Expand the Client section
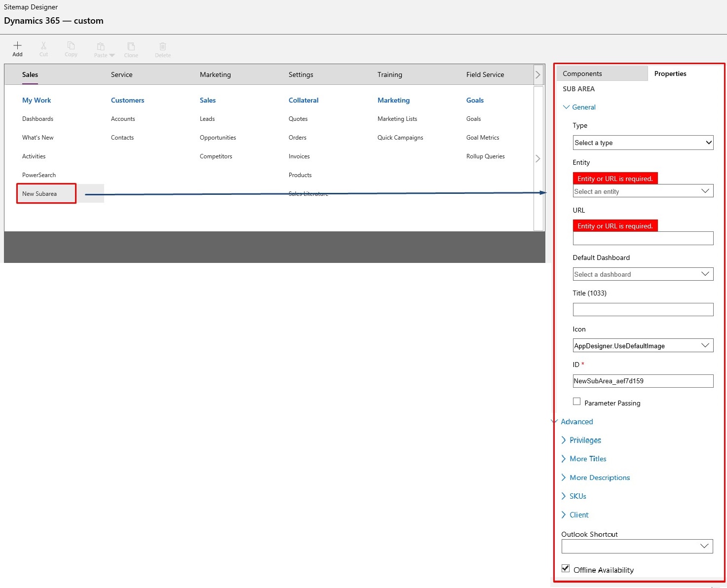 coord(575,515)
